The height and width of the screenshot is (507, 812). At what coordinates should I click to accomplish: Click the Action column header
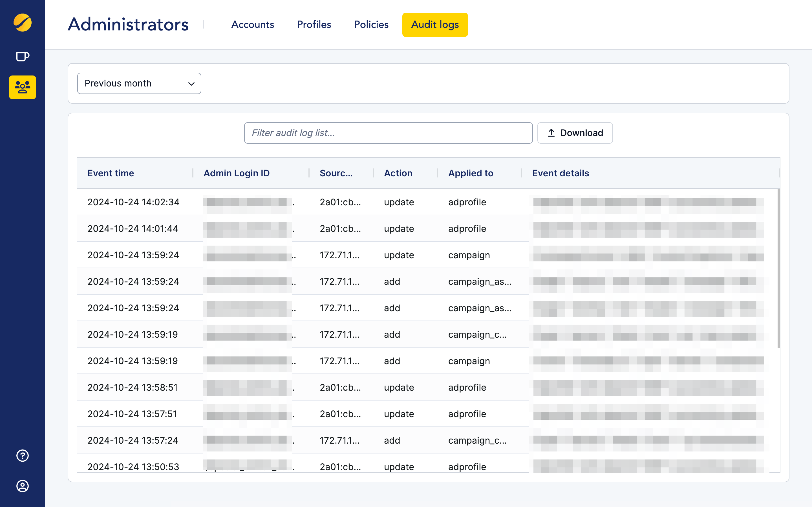pos(398,173)
